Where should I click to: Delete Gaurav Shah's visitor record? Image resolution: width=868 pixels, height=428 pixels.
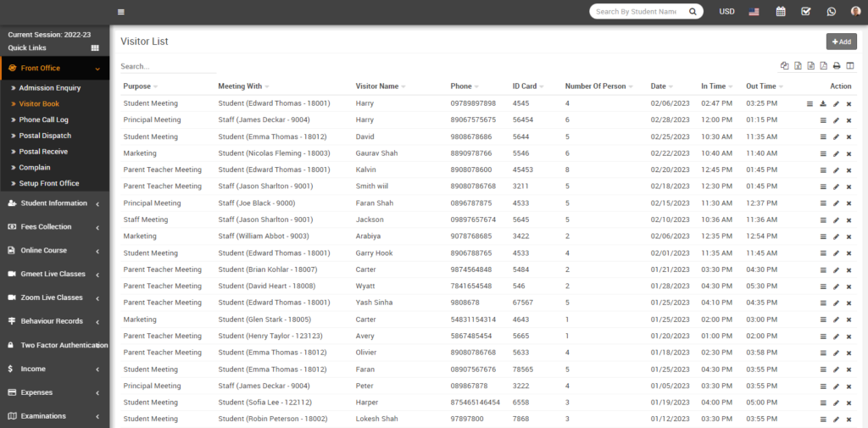pos(849,153)
